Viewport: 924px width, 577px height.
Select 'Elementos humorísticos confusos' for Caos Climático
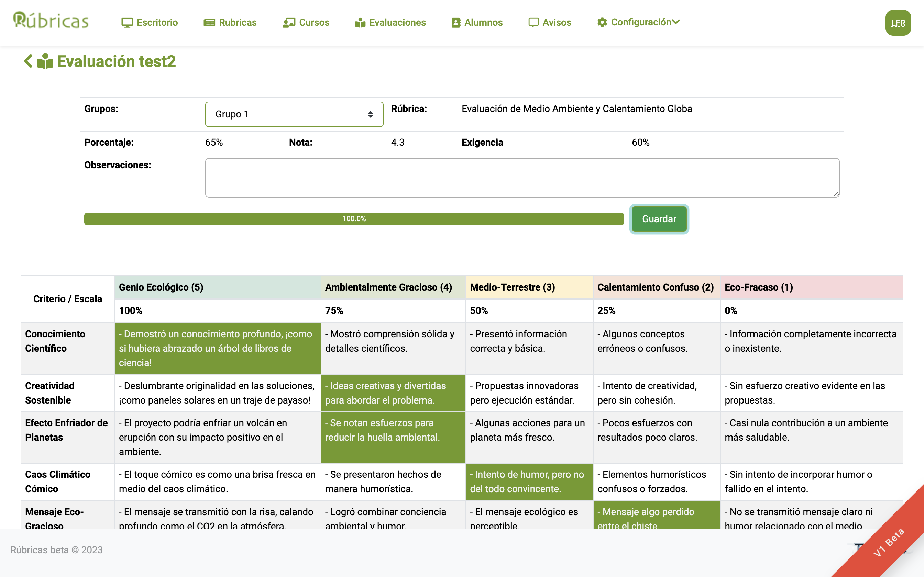click(x=656, y=481)
